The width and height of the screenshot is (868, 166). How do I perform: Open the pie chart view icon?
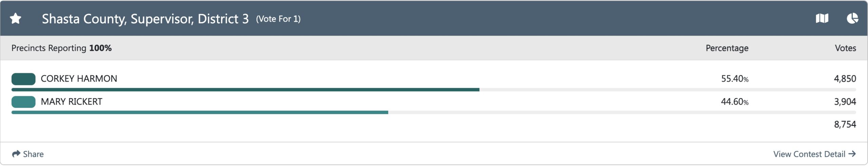[852, 18]
